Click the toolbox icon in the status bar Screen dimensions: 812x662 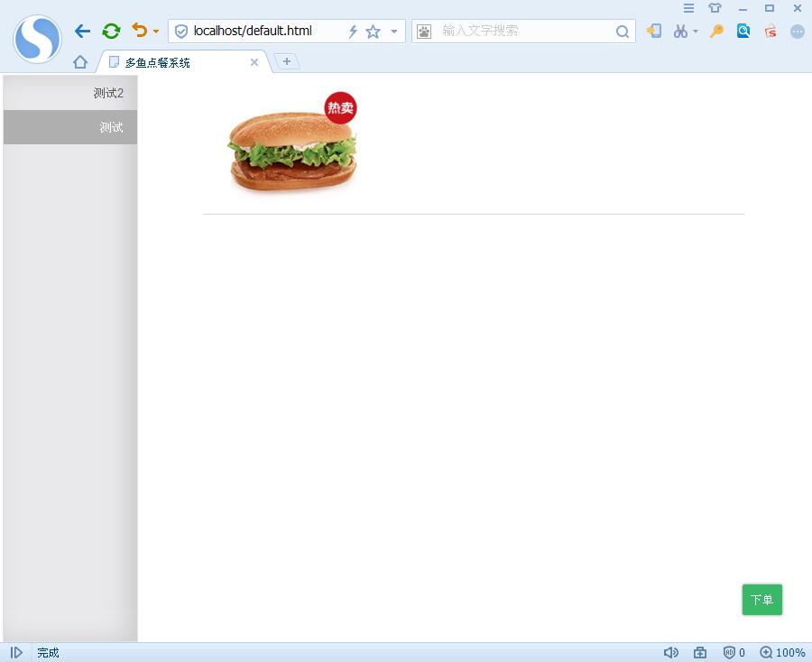(699, 653)
